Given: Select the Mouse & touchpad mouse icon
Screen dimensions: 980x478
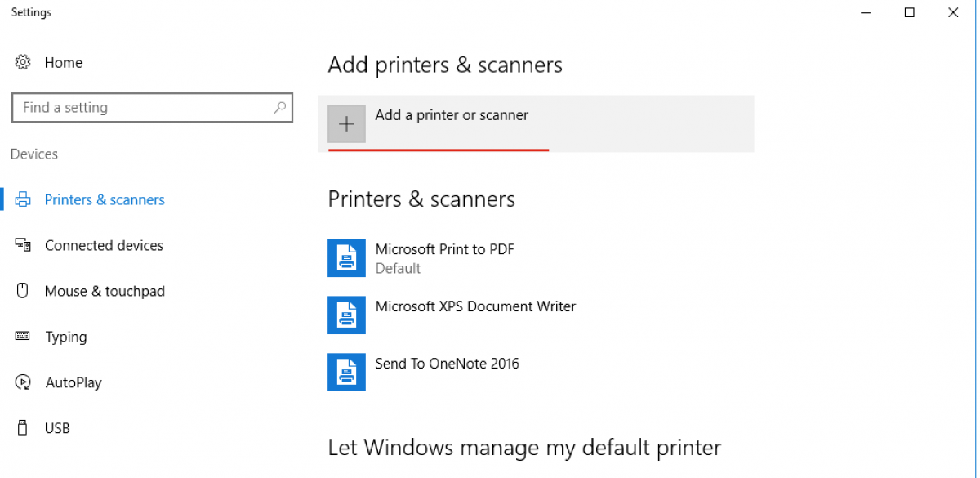Looking at the screenshot, I should coord(23,292).
